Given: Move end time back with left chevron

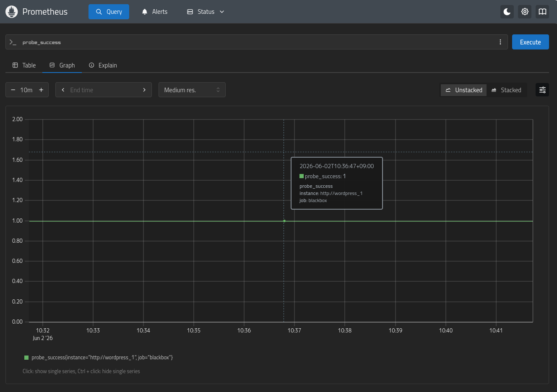Looking at the screenshot, I should pos(63,90).
